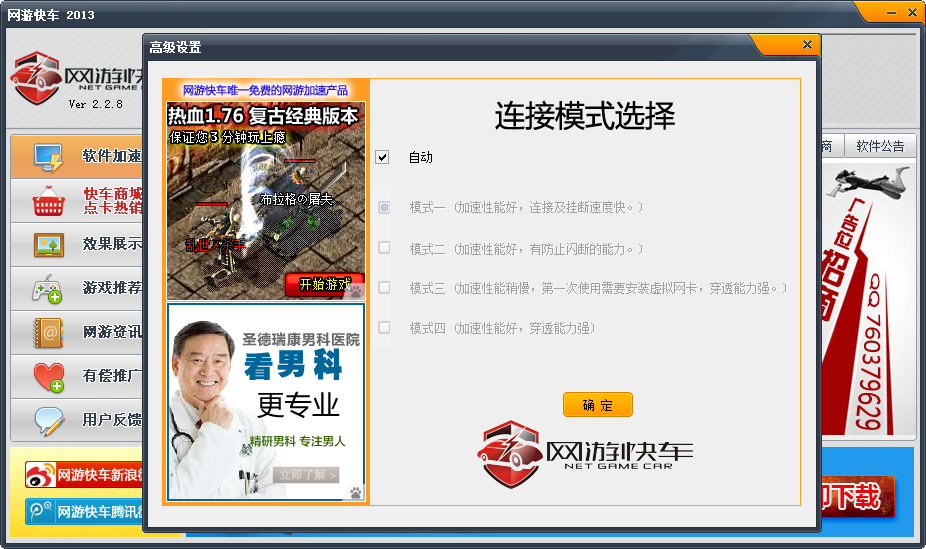Select 模式三 checkbox option
This screenshot has width=926, height=549.
[x=384, y=287]
